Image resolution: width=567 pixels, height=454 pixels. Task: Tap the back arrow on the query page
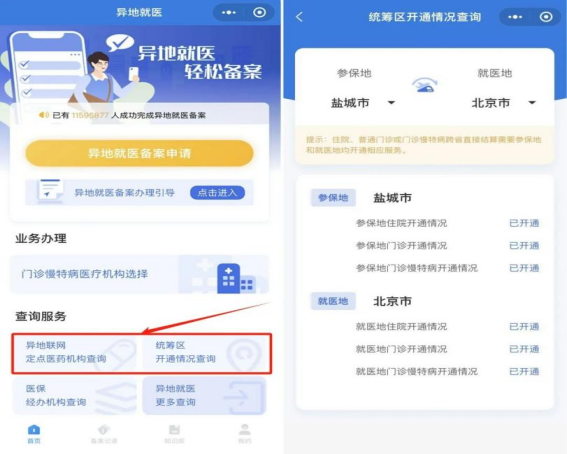pos(299,17)
